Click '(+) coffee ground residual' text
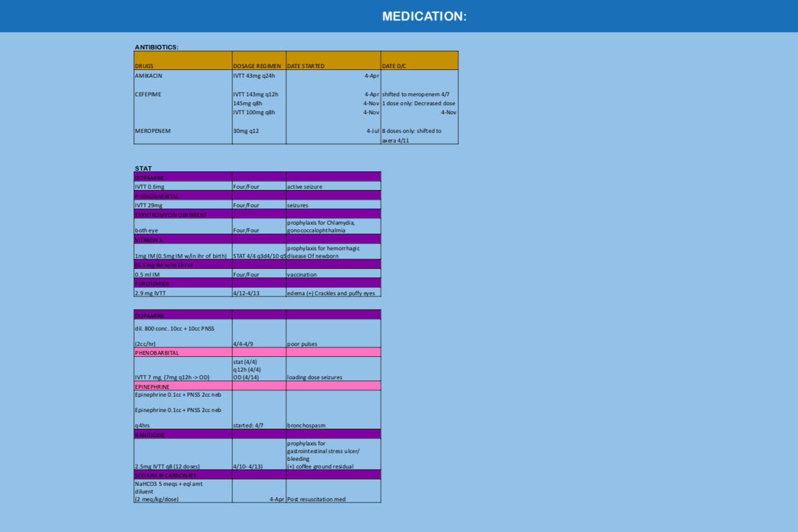 tap(320, 466)
